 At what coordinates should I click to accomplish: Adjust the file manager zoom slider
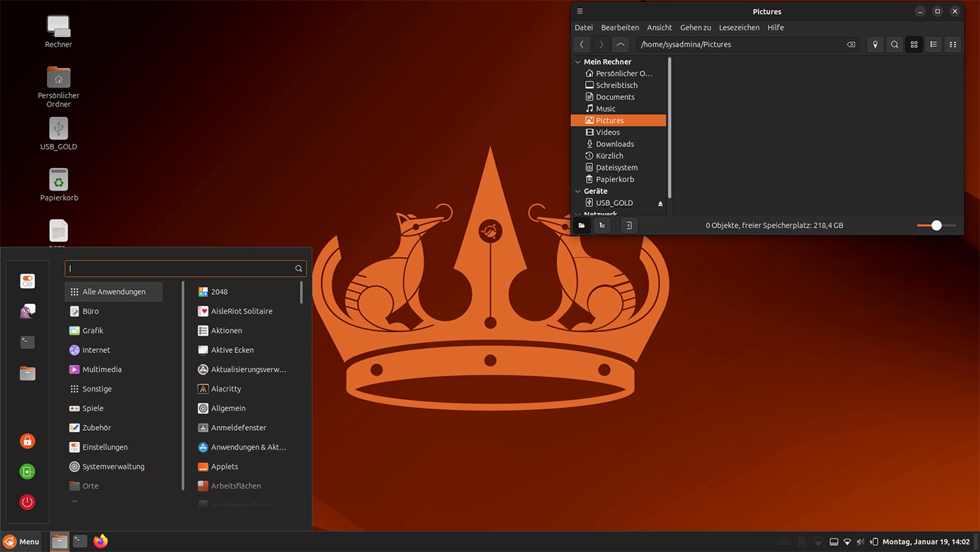click(937, 226)
